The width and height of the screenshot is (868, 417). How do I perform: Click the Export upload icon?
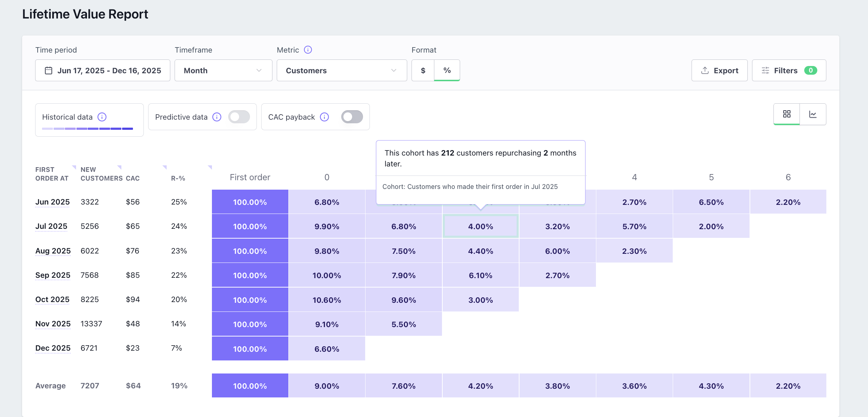pyautogui.click(x=705, y=70)
